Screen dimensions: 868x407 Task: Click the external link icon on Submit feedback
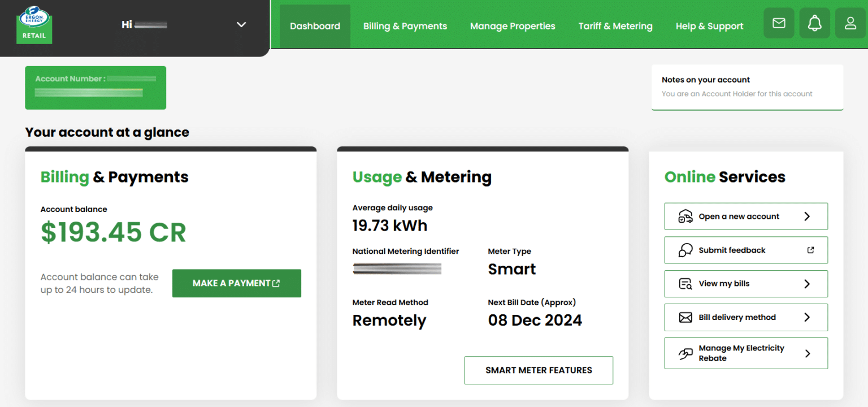pos(810,249)
